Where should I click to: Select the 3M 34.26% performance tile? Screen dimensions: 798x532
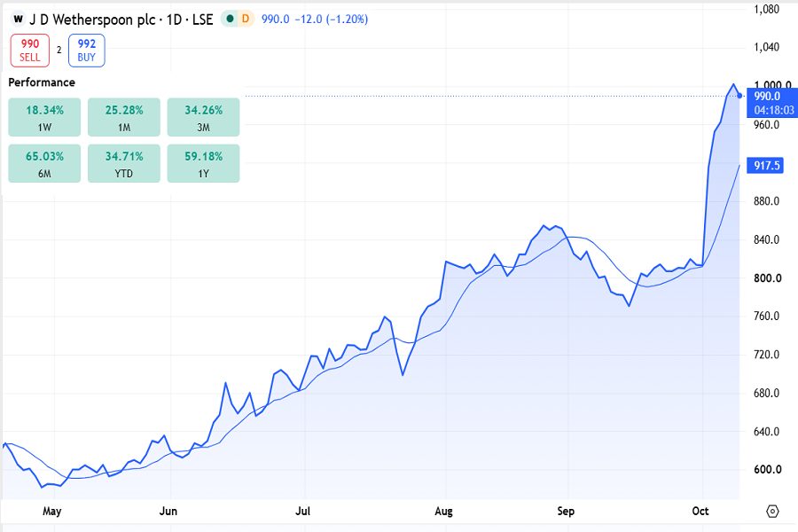(x=203, y=117)
